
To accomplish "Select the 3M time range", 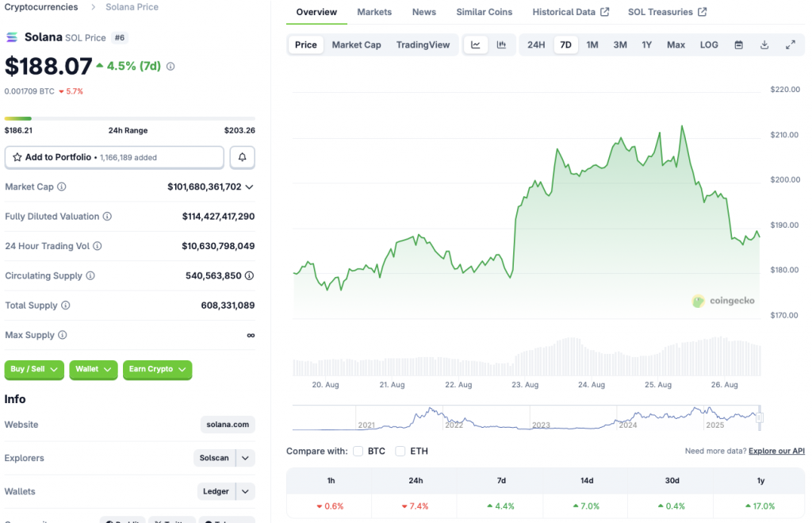I will point(620,45).
